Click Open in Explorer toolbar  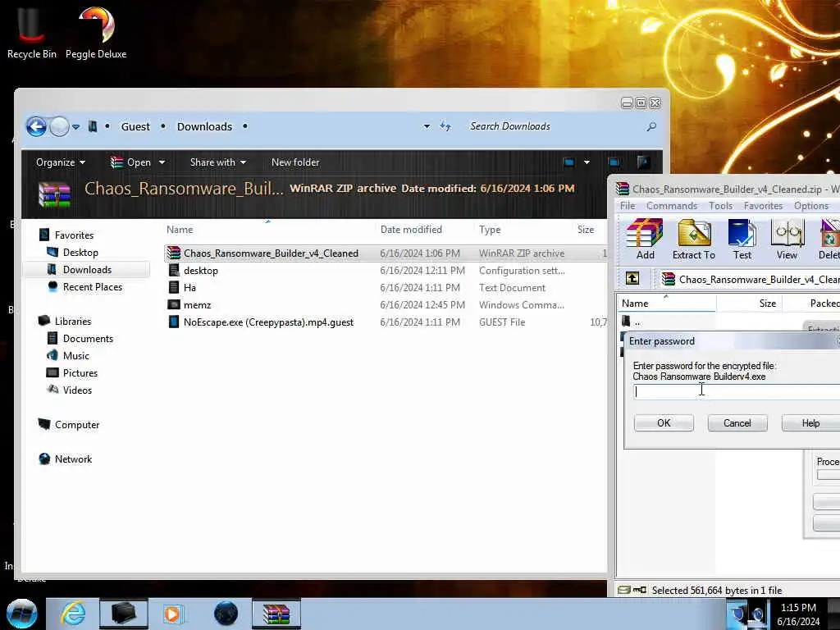(130, 162)
